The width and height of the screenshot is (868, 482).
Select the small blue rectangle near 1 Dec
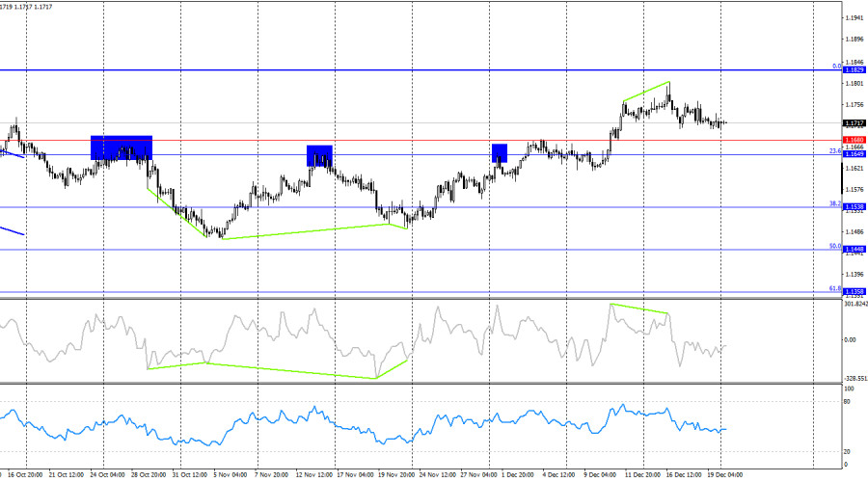coord(499,152)
